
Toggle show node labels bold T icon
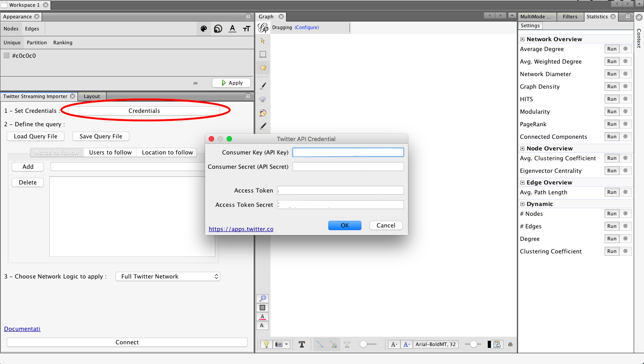click(302, 344)
